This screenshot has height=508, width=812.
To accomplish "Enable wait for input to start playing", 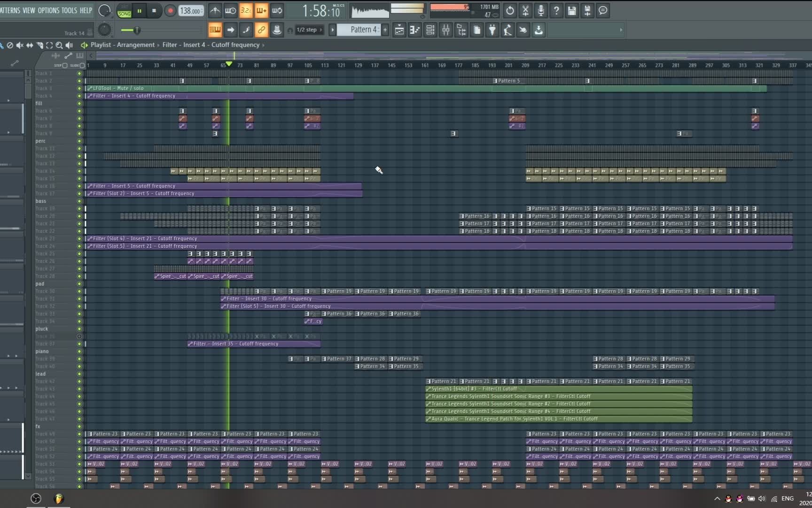I will point(230,10).
